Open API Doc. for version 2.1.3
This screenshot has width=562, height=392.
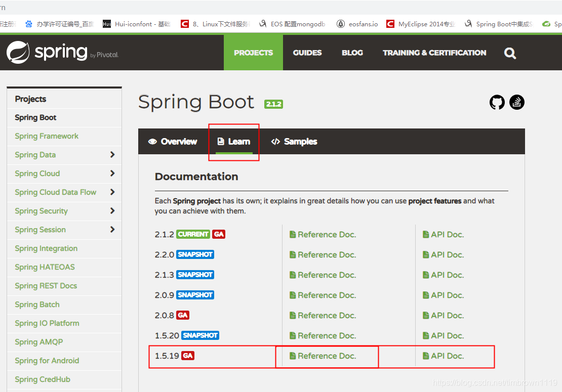coord(444,275)
